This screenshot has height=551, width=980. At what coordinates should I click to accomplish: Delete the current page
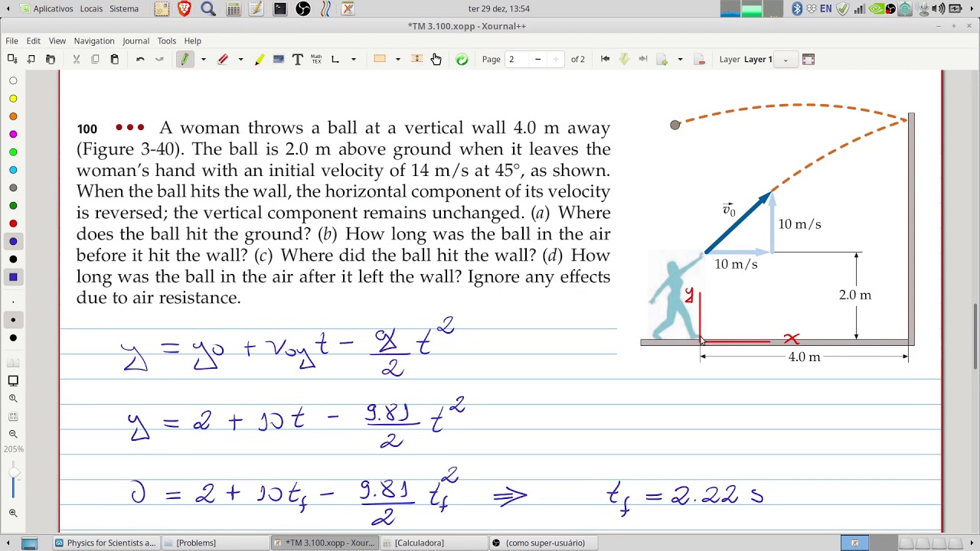pos(699,59)
